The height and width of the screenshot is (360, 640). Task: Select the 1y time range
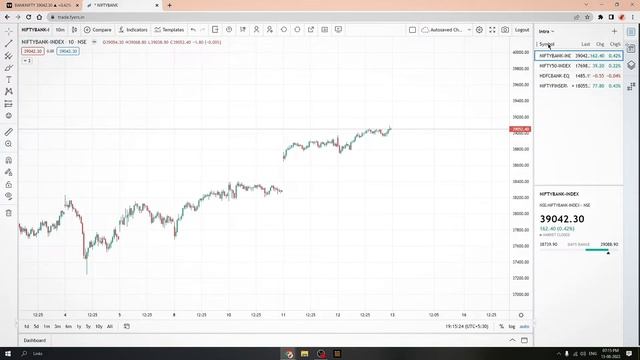(79, 327)
